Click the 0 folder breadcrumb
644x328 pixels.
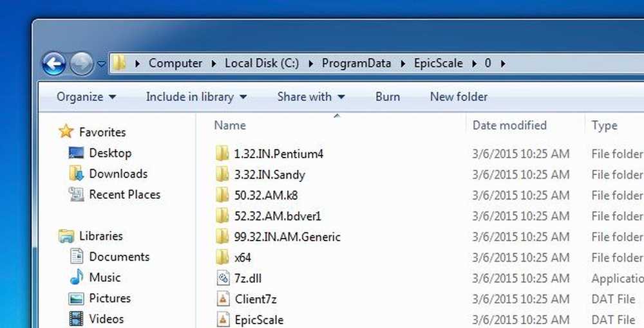pos(488,63)
